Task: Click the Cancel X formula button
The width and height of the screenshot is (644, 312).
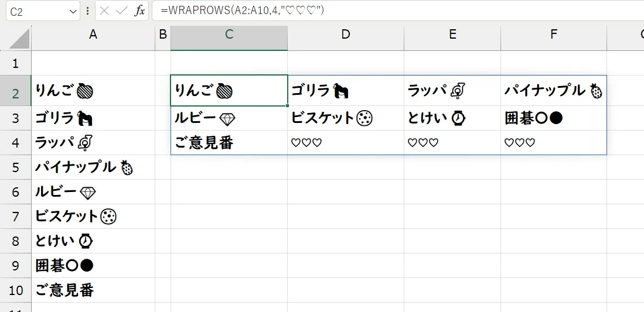Action: pos(104,11)
